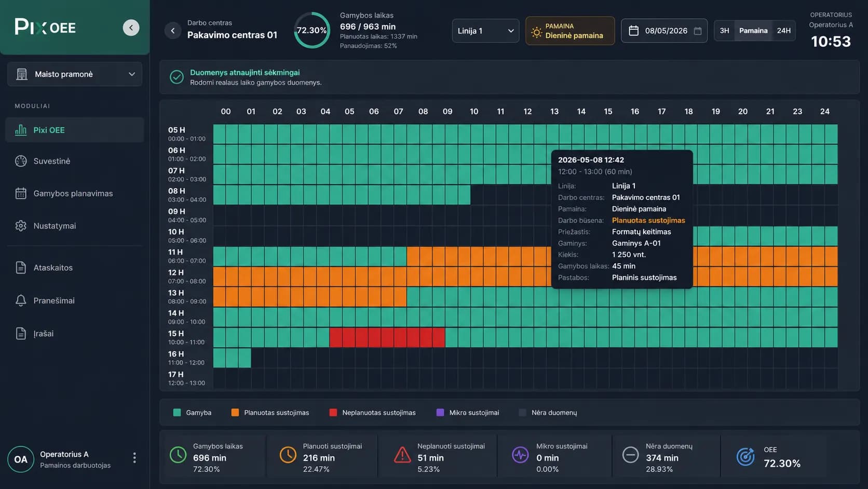The width and height of the screenshot is (868, 489).
Task: Click the Planuotas sustojimas legend swatch
Action: (x=235, y=413)
